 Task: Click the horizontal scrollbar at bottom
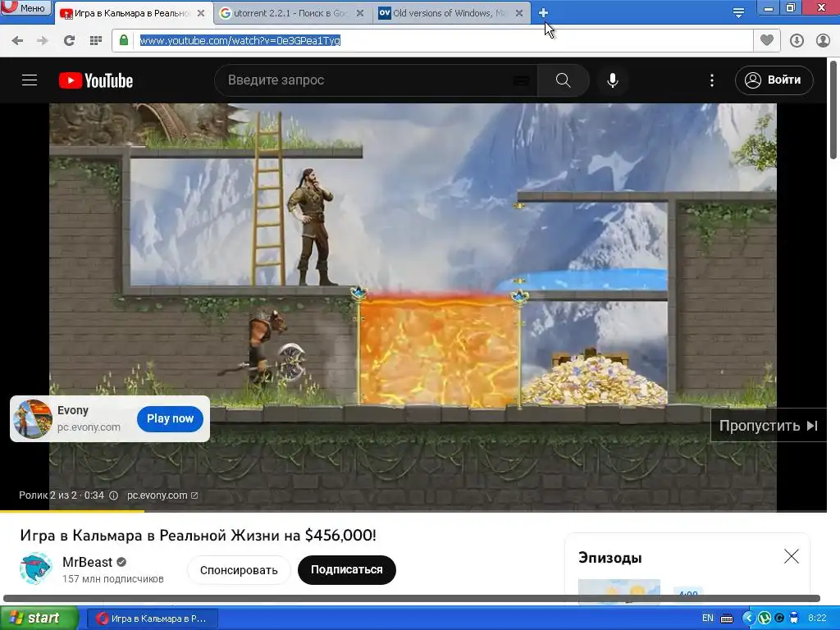412,598
